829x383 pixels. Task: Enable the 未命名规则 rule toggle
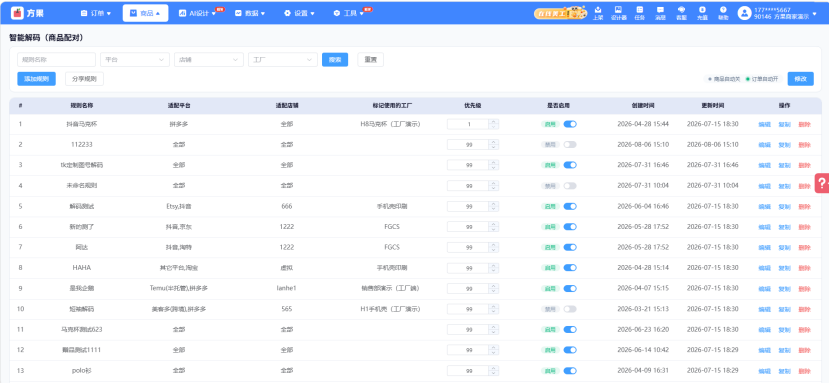(570, 186)
